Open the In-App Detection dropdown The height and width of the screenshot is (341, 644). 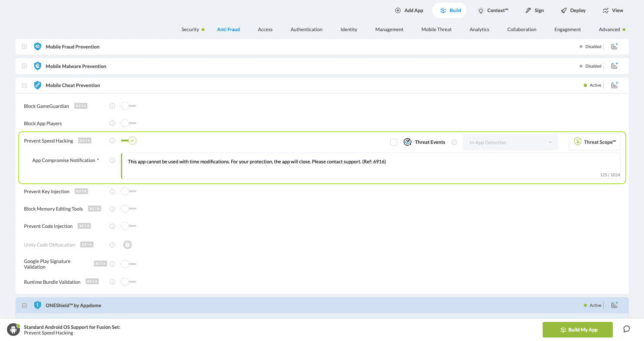[x=510, y=143]
